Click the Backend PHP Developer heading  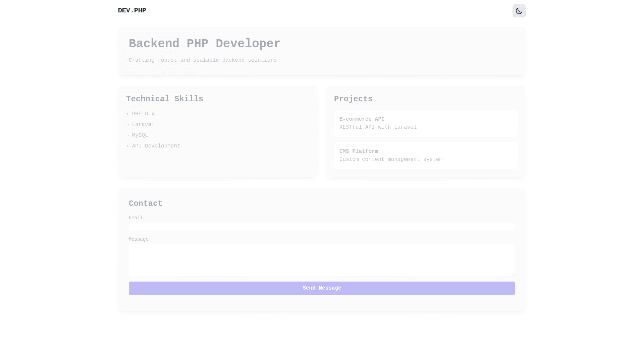205,44
